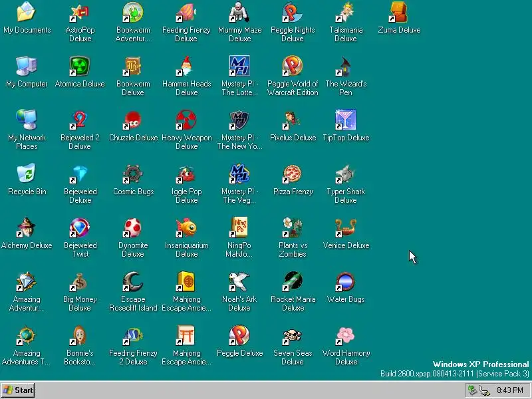Image resolution: width=532 pixels, height=399 pixels.
Task: Click the Cosmic Bugs shortcut
Action: 133,174
